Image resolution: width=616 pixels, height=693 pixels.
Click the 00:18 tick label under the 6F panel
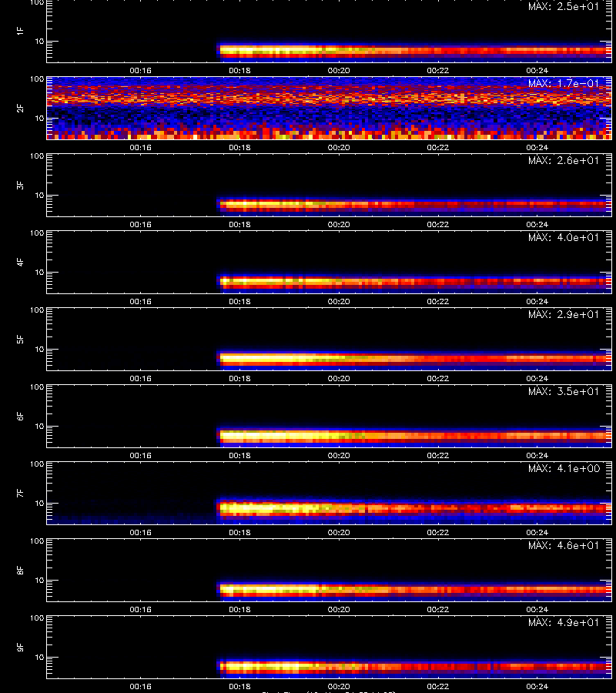[239, 455]
